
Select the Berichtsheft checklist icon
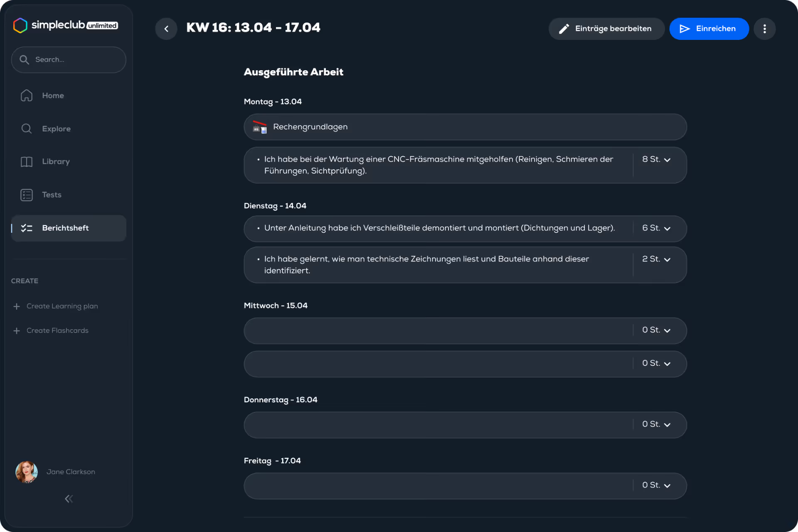27,228
